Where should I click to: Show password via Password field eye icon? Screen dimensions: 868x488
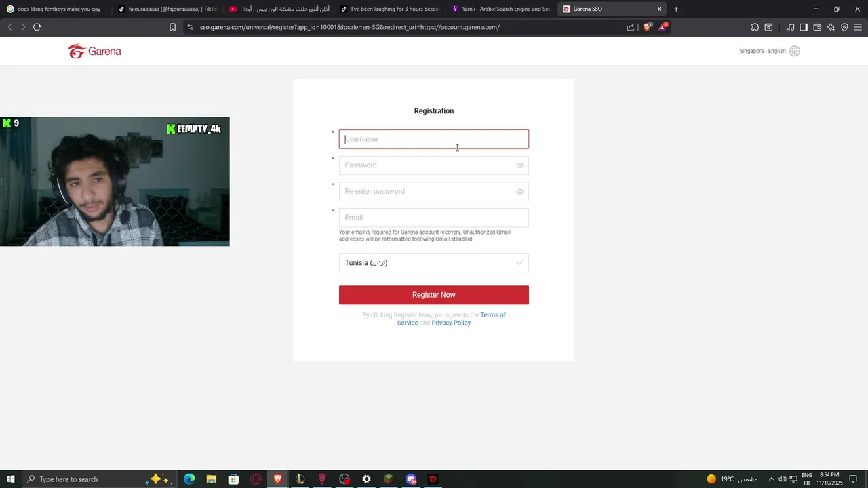pyautogui.click(x=519, y=165)
